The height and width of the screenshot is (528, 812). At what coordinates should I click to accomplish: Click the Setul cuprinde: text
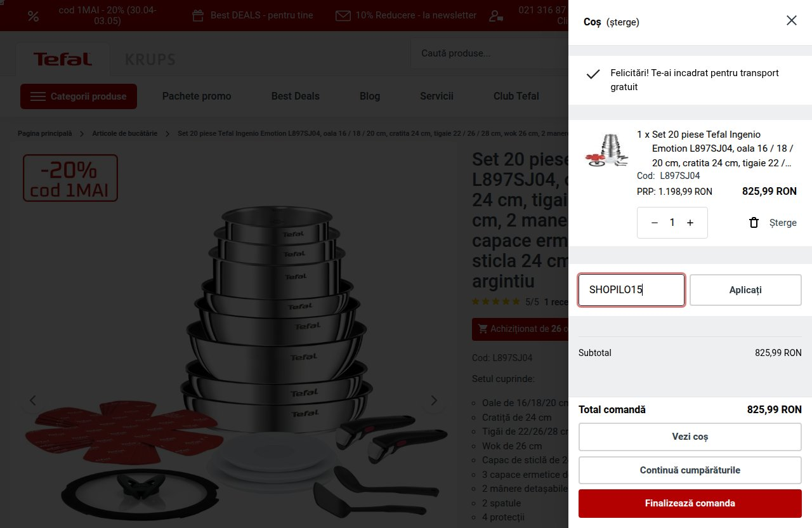pos(504,379)
